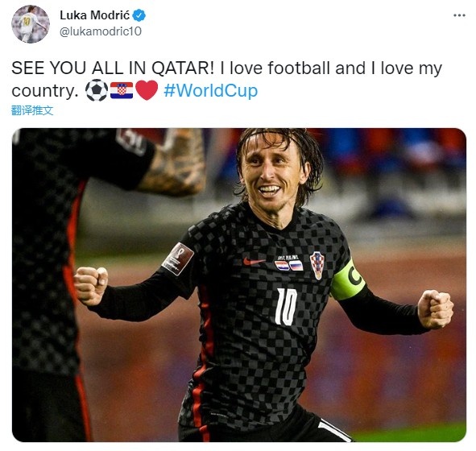The width and height of the screenshot is (476, 451).
Task: Click the soccer ball emoji in tweet
Action: (x=97, y=90)
